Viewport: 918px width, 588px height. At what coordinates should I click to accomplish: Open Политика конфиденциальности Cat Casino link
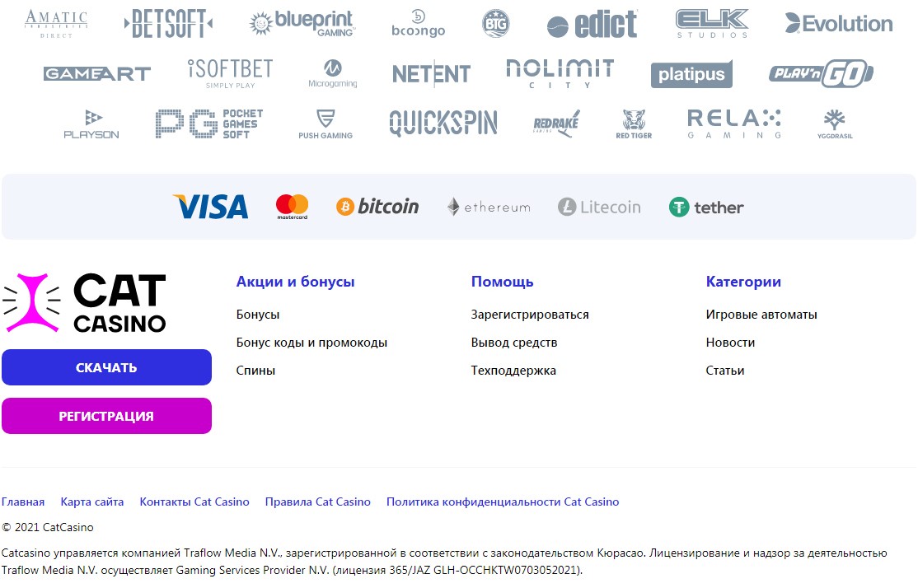click(x=503, y=502)
